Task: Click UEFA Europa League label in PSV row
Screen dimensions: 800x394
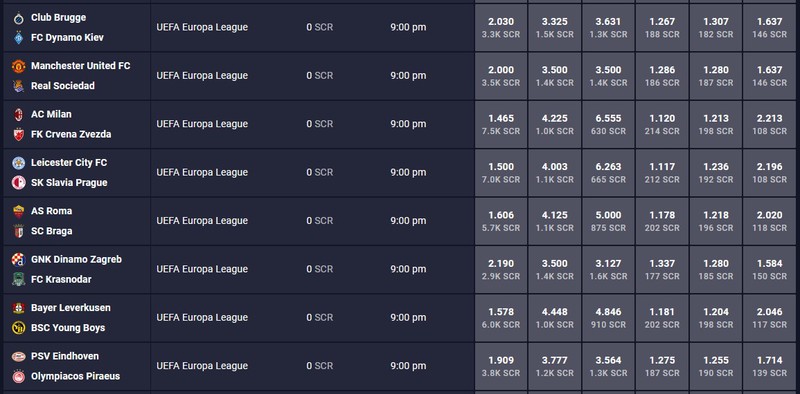Action: [x=202, y=366]
